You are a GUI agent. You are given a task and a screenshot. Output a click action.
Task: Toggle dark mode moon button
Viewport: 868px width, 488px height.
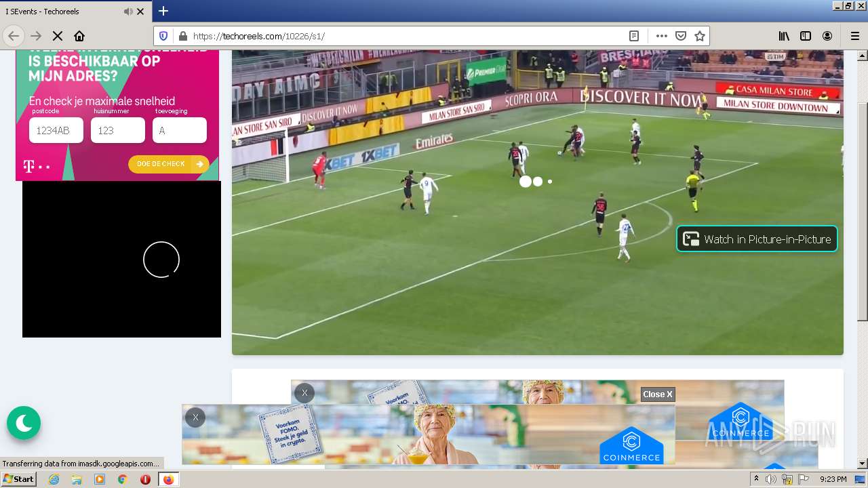[24, 423]
